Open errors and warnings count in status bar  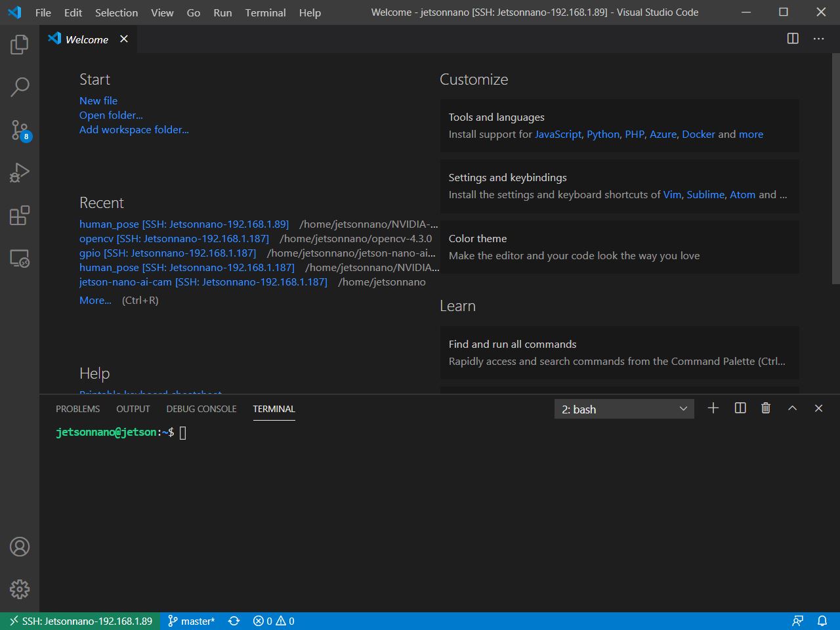274,621
